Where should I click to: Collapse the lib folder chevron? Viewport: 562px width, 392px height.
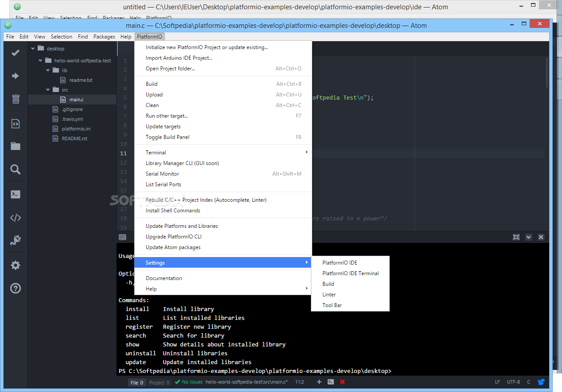(x=48, y=70)
